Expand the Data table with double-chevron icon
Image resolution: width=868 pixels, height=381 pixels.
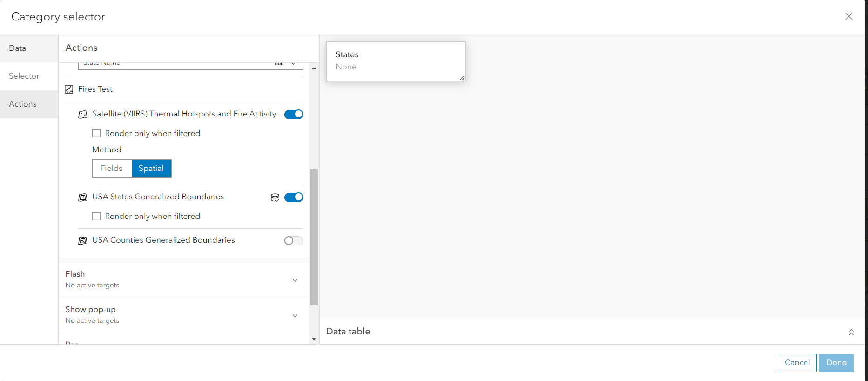(x=851, y=332)
